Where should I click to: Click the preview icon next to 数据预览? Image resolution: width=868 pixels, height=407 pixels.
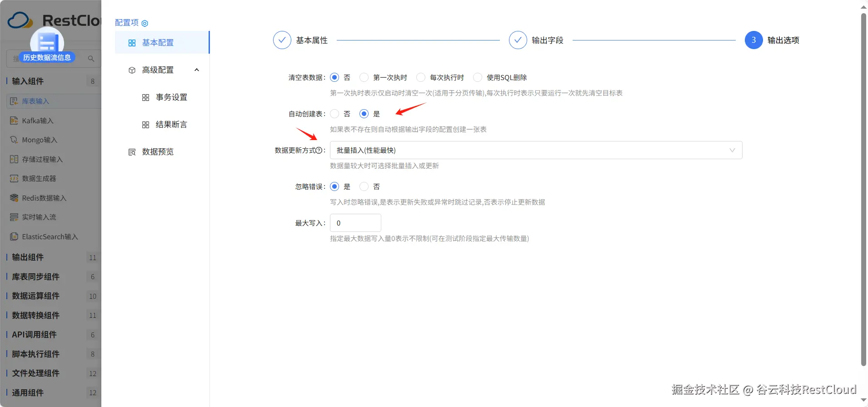(132, 152)
